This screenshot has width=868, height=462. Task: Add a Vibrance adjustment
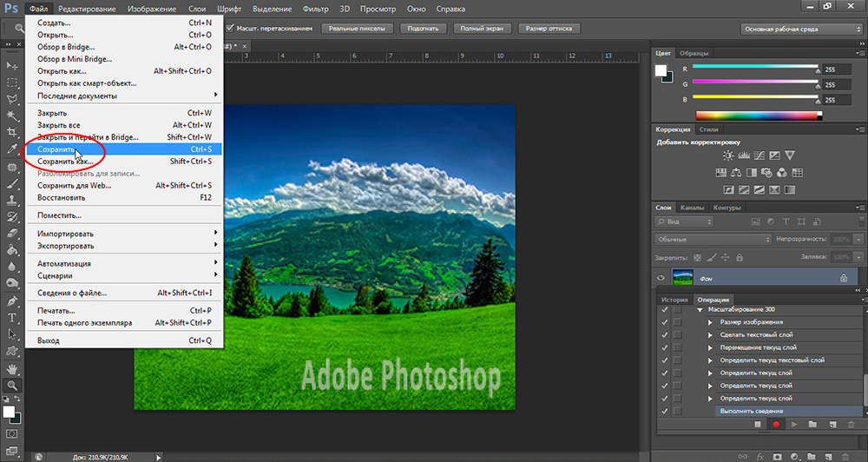(x=790, y=155)
